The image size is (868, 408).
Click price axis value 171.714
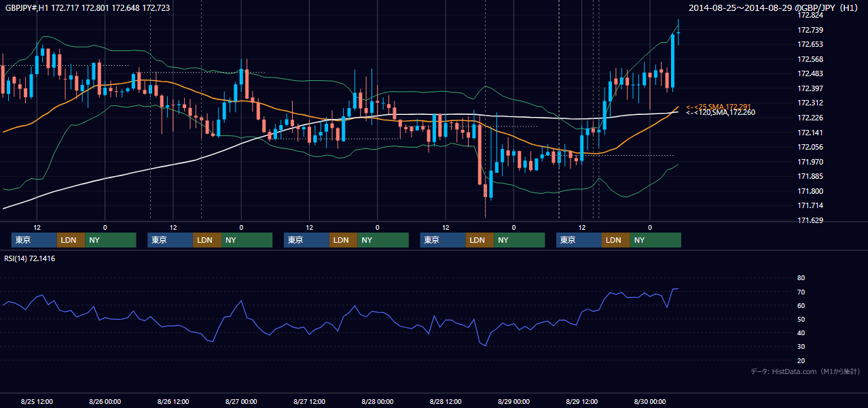810,205
